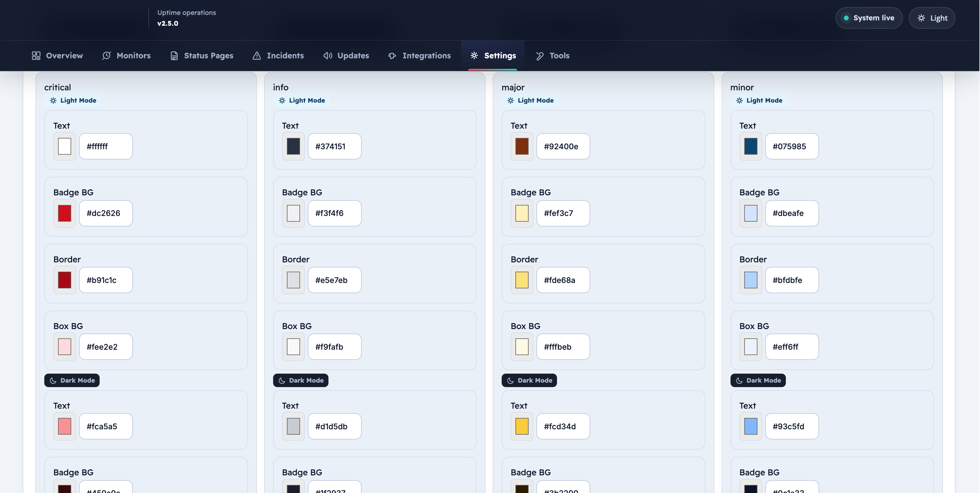
Task: Click the Monitors clock icon
Action: pyautogui.click(x=106, y=56)
